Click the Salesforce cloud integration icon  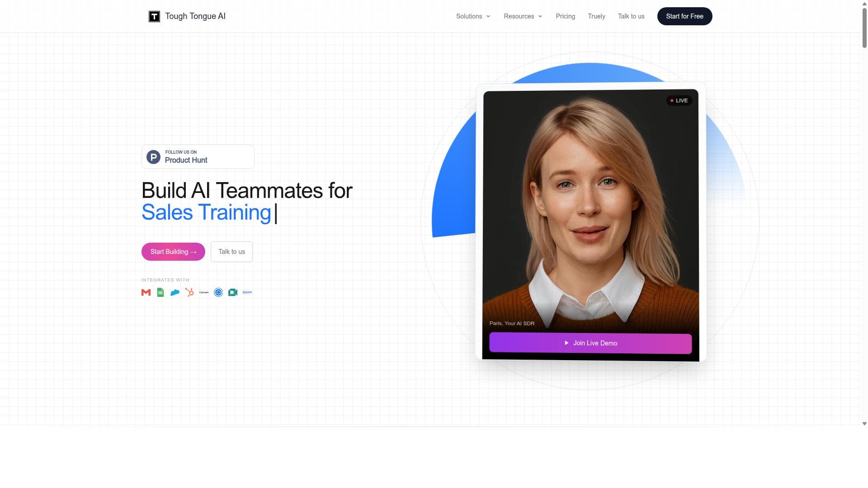coord(175,293)
